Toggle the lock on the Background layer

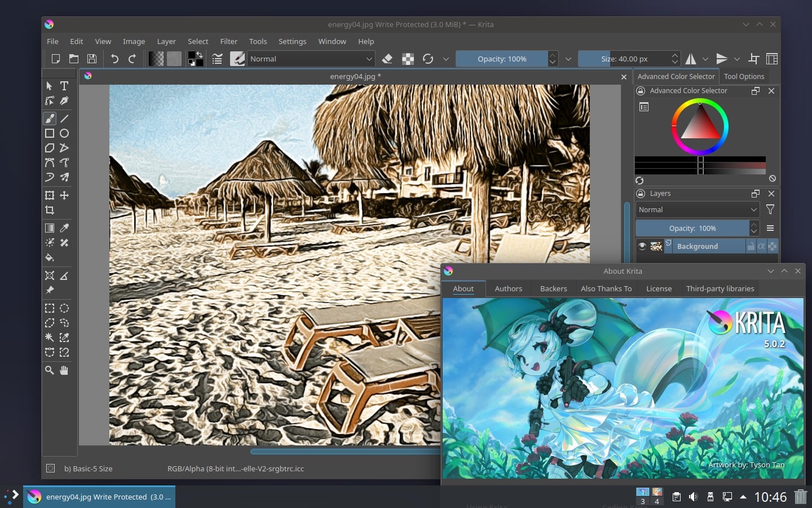point(751,246)
